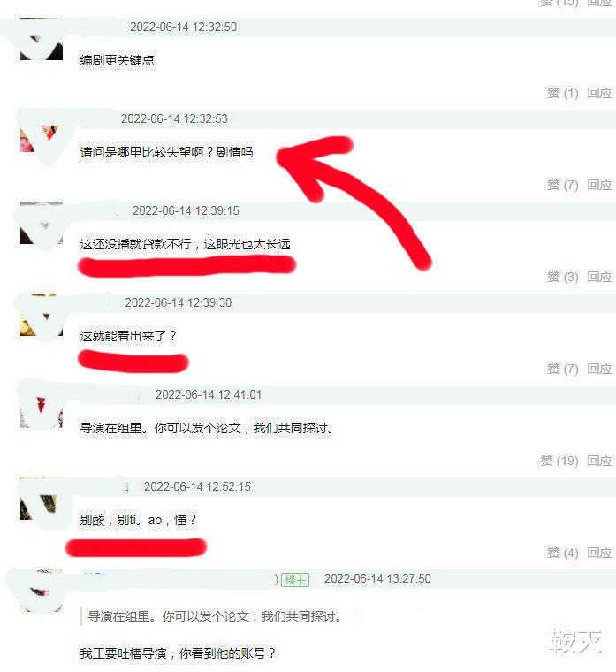Open avatar of the 12:32:53 commenter

(42, 131)
